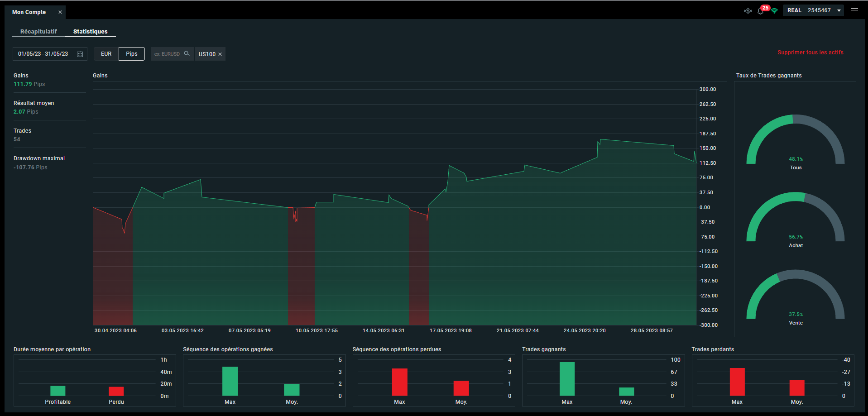Click Supprimer tous les actifs link
Image resolution: width=868 pixels, height=416 pixels.
810,53
